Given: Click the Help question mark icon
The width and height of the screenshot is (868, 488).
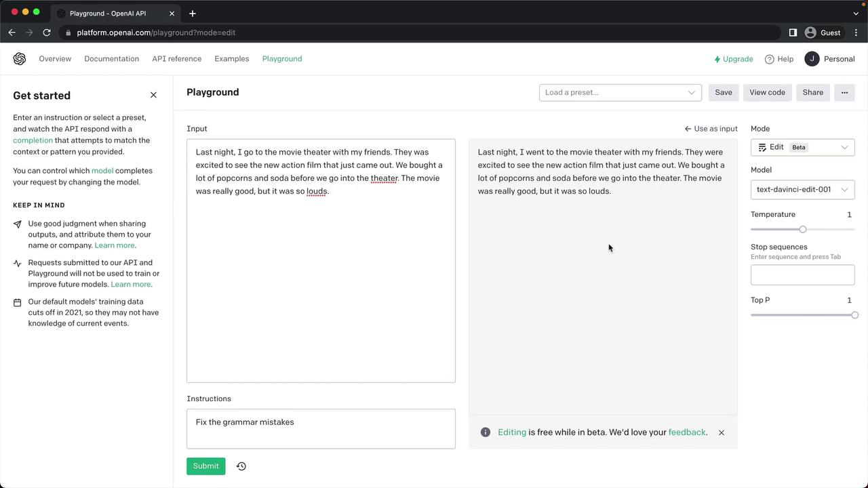Looking at the screenshot, I should click(x=769, y=59).
